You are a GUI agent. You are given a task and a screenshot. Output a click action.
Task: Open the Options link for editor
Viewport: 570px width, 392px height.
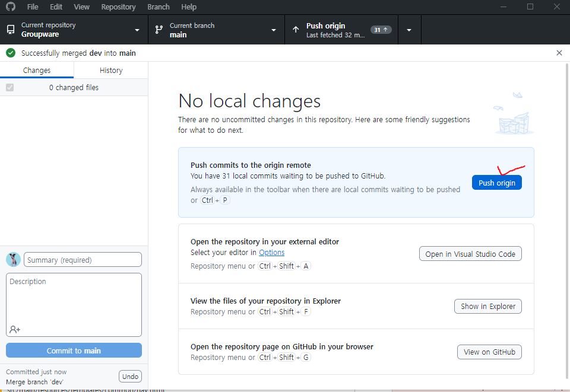click(x=271, y=252)
